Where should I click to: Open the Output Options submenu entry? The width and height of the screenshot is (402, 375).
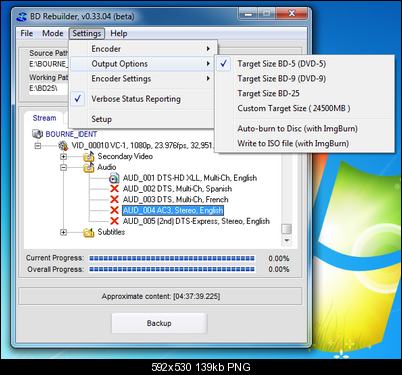pos(143,64)
